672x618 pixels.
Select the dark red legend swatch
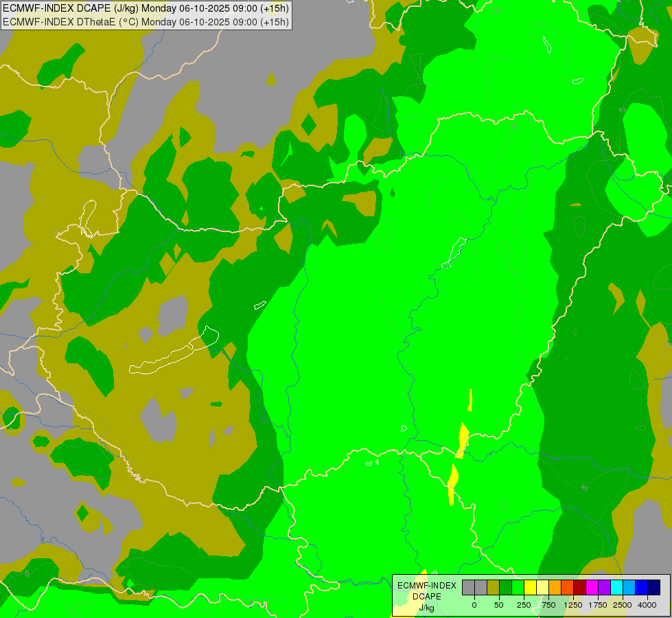pos(580,588)
